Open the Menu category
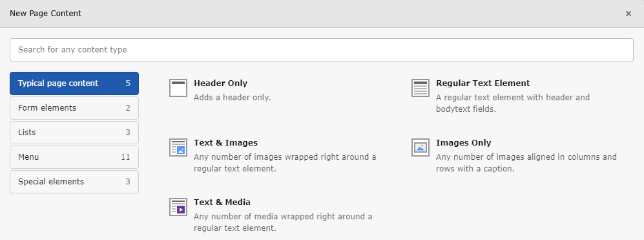Viewport: 644px width, 240px height. [x=74, y=157]
